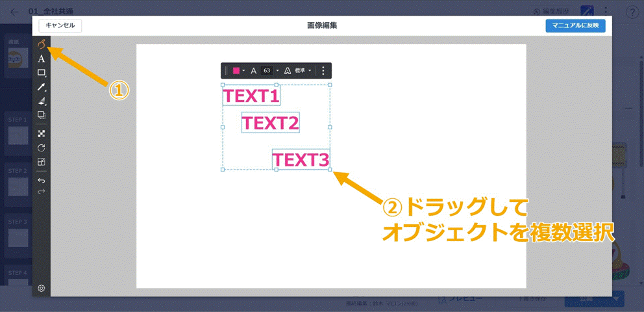Screen dimensions: 644x312
Task: Open image editor settings gear
Action: pos(41,289)
